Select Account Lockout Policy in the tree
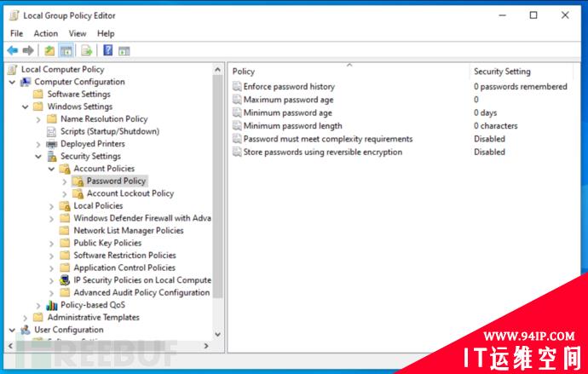The width and height of the screenshot is (588, 374). (x=130, y=193)
